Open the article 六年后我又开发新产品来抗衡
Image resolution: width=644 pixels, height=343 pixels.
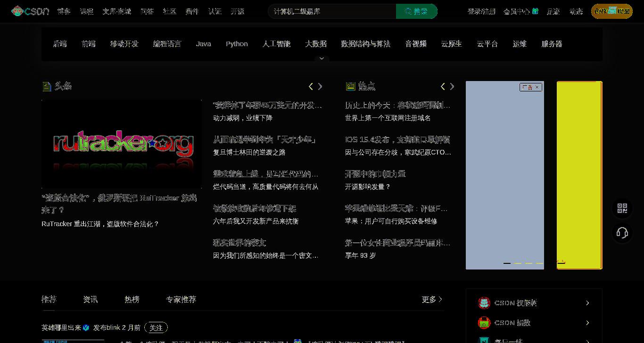click(x=256, y=221)
